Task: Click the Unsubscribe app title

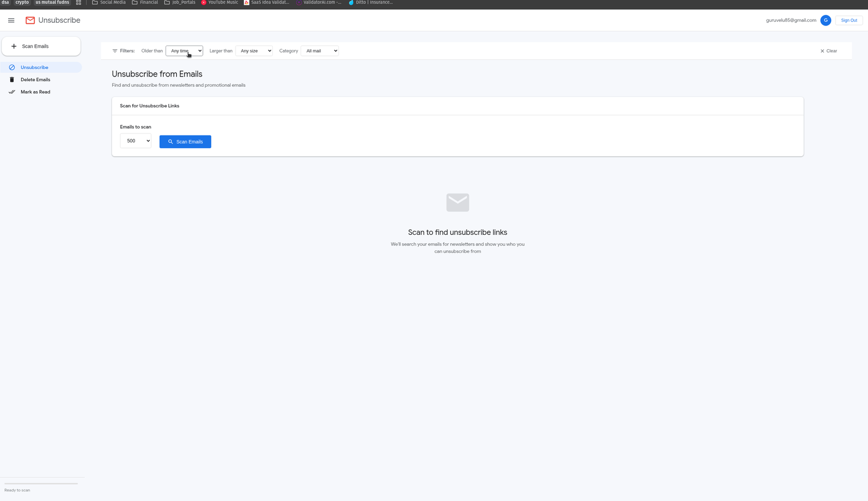Action: [x=59, y=20]
